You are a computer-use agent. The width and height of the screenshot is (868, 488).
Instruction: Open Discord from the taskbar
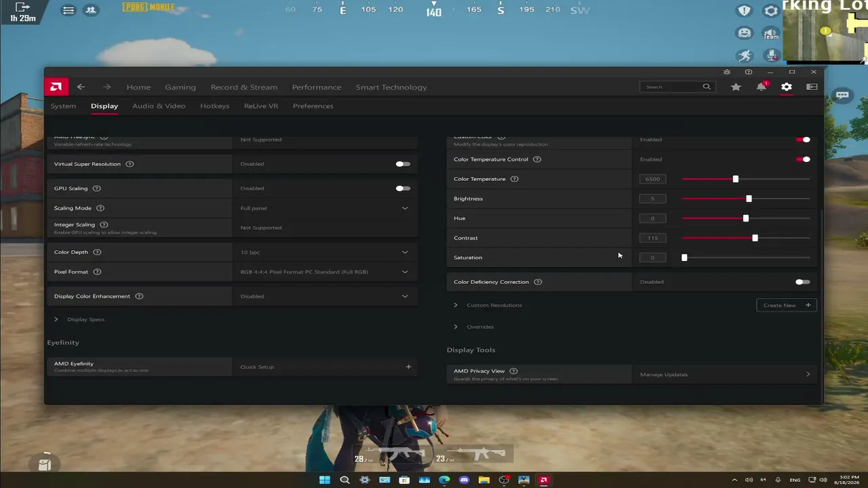[464, 480]
